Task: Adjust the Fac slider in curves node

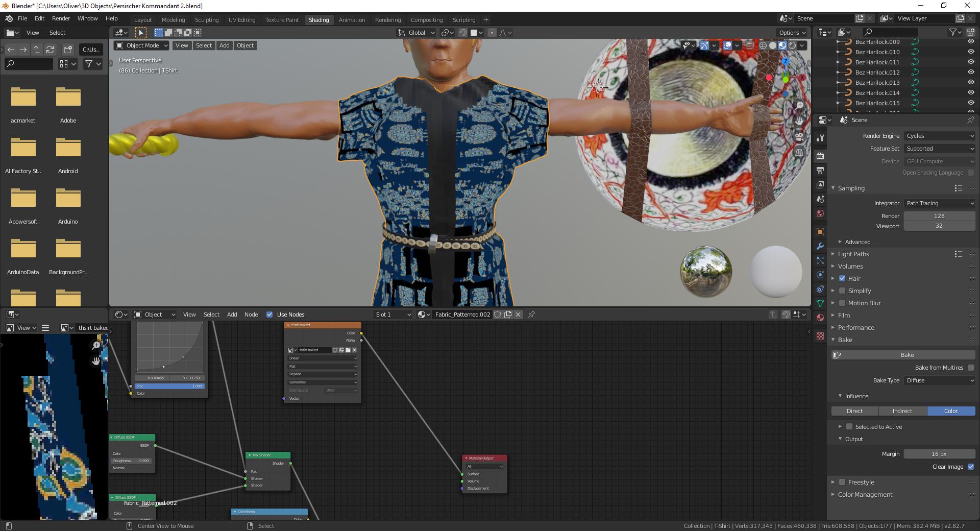Action: pos(169,386)
